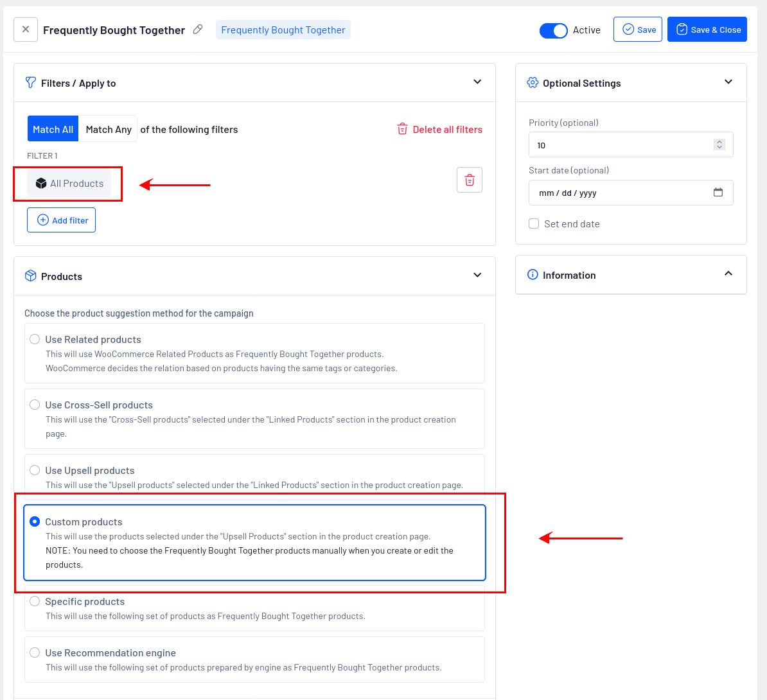Open the calendar icon in Start date field
767x700 pixels.
(x=718, y=193)
